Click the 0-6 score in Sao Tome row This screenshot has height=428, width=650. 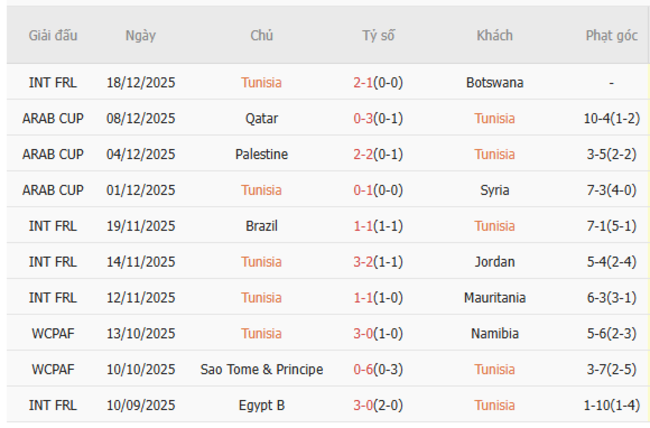pyautogui.click(x=378, y=369)
